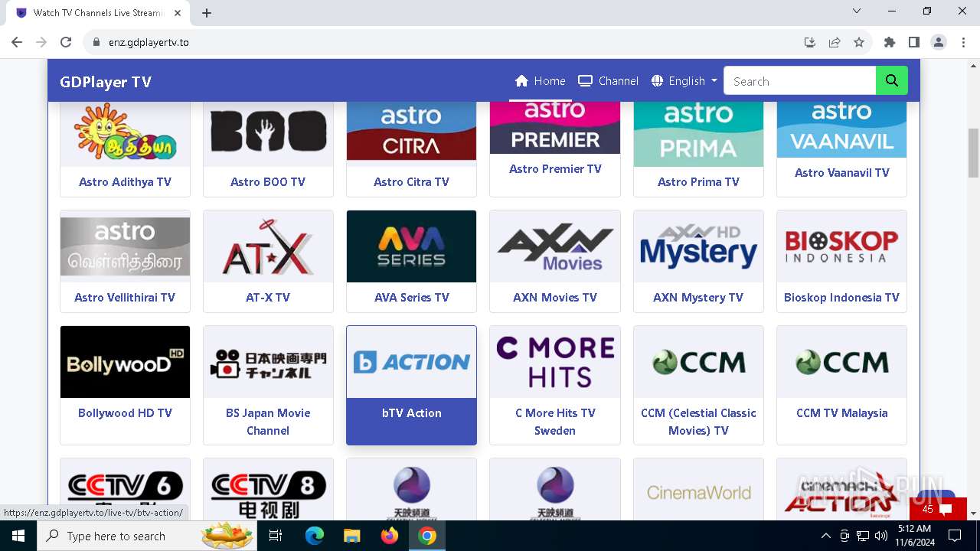Open File Explorer from the taskbar

[351, 536]
